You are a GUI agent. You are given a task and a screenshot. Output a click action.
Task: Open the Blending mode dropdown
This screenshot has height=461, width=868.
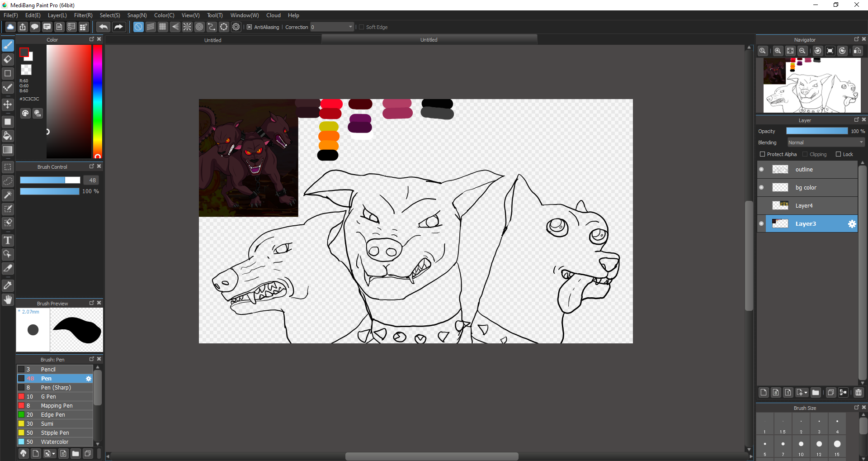(826, 143)
